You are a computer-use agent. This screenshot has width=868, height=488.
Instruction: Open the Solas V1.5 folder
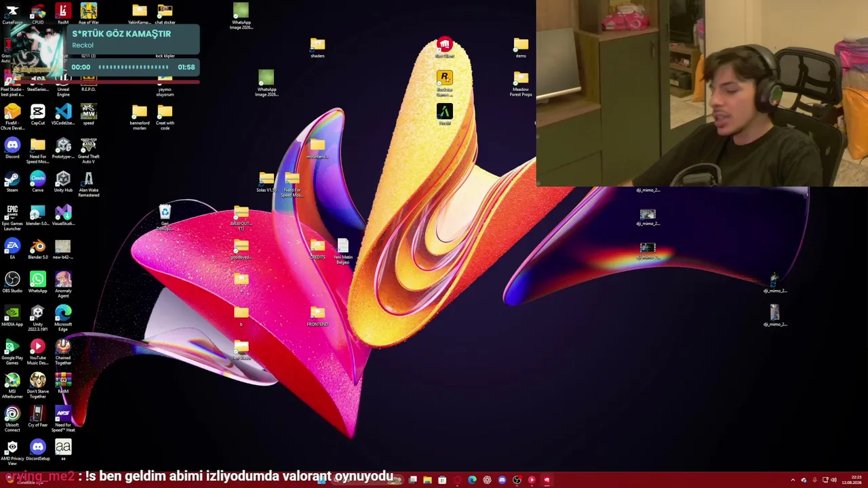pos(267,182)
